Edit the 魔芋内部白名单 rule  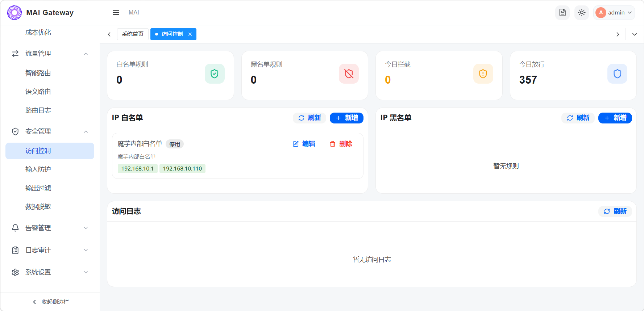tap(304, 144)
